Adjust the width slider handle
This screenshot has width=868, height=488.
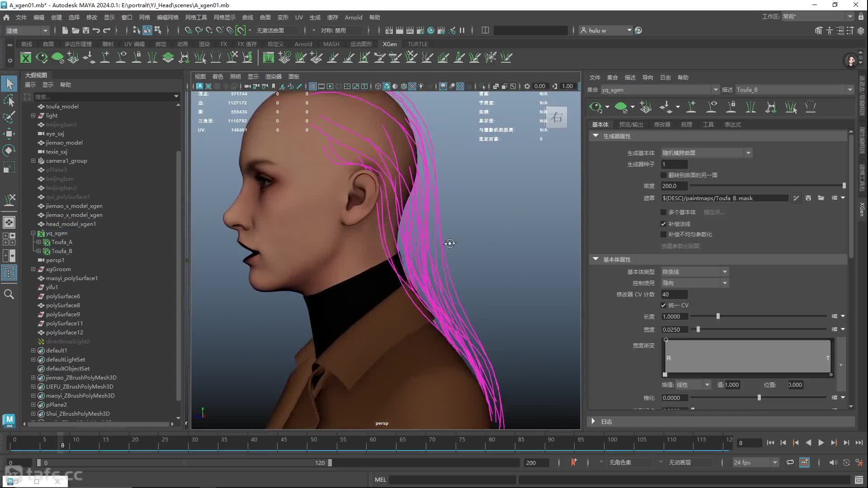click(x=698, y=330)
